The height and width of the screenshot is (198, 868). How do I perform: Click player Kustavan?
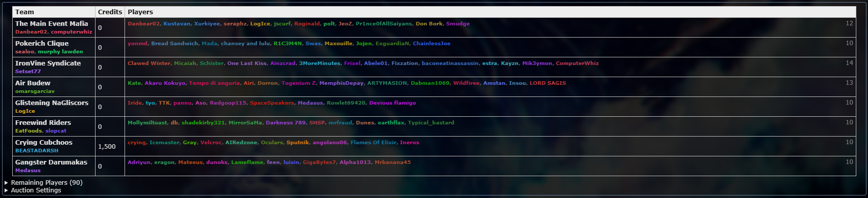[x=177, y=24]
